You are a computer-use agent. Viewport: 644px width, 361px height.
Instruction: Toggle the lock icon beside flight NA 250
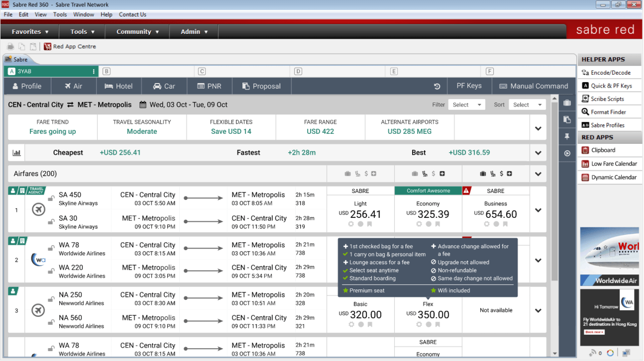[51, 299]
